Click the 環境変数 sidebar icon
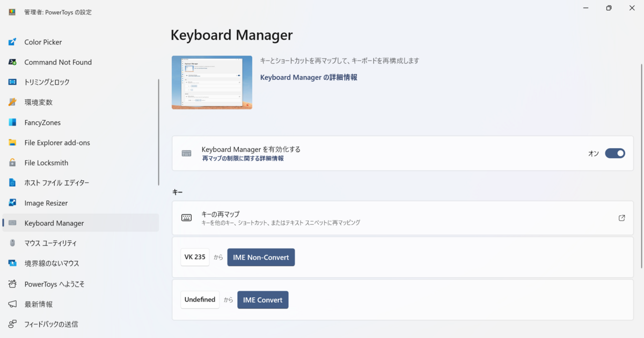The height and width of the screenshot is (338, 644). [x=12, y=102]
